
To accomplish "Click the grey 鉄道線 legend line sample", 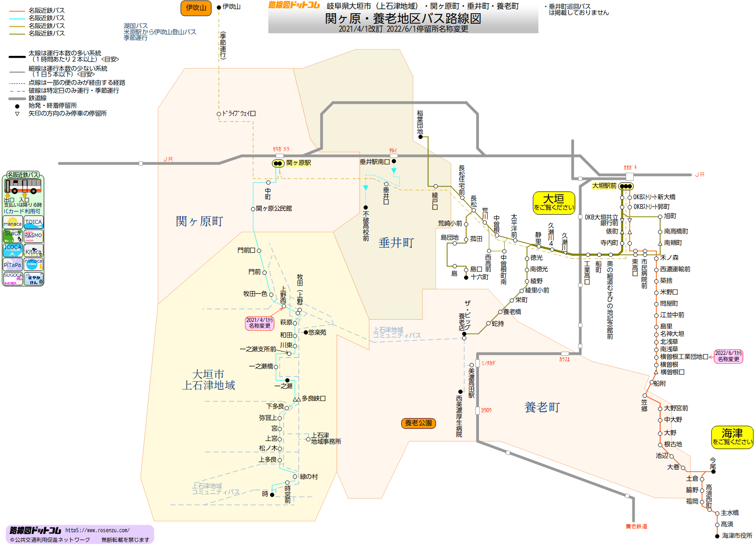I will coord(17,99).
